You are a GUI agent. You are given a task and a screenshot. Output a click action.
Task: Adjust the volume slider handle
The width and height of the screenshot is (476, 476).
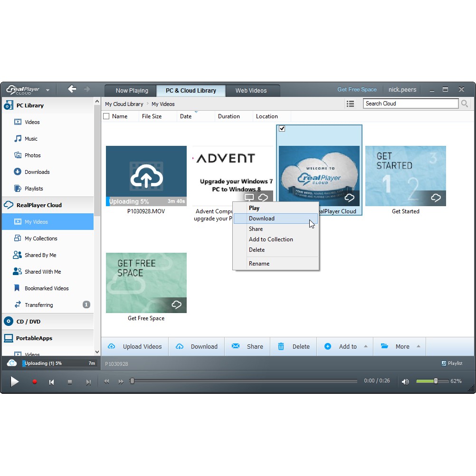pos(435,381)
